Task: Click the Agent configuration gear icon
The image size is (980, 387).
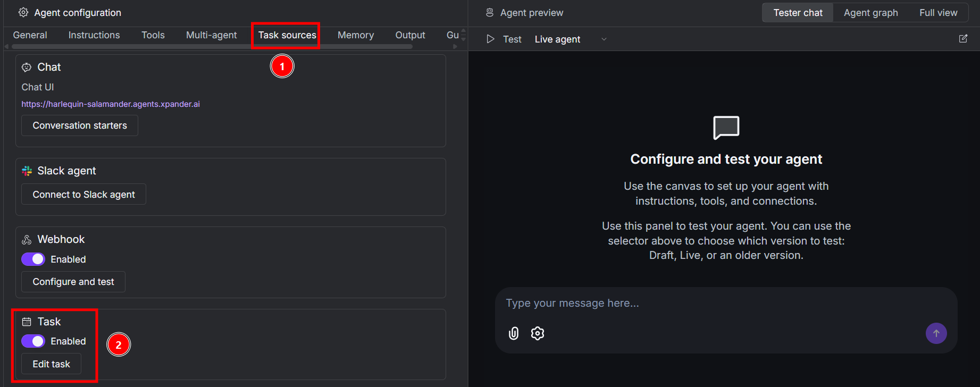Action: point(23,12)
